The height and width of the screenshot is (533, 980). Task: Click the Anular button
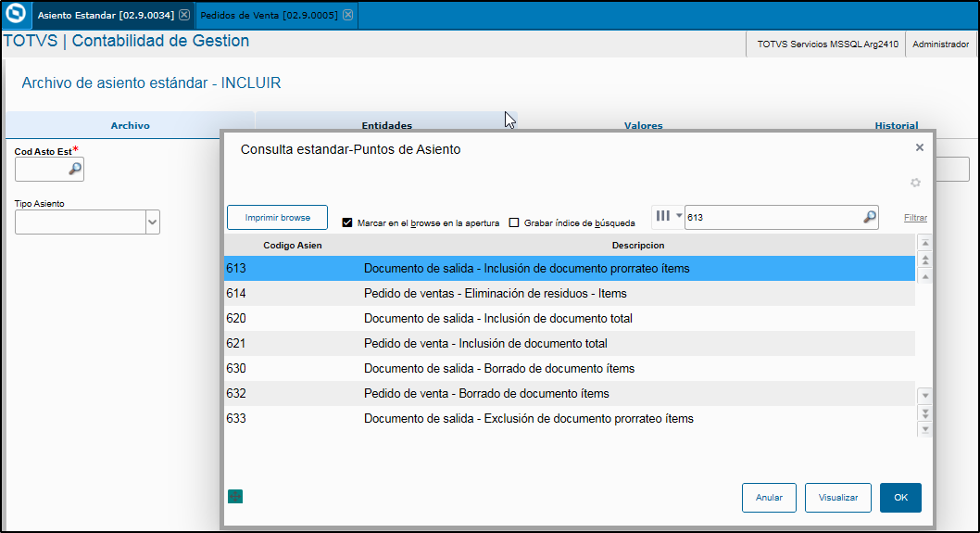click(x=769, y=498)
